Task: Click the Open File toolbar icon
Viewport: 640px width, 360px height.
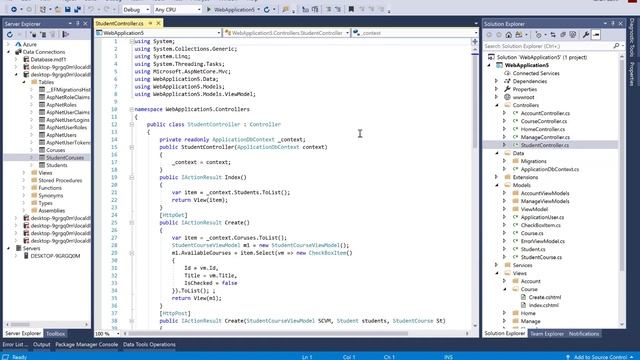Action: (x=58, y=9)
